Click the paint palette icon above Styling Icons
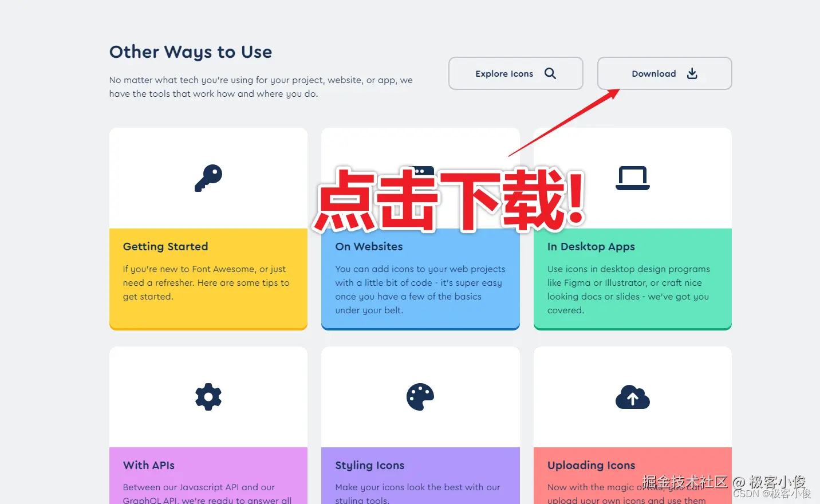The image size is (820, 504). (x=420, y=397)
